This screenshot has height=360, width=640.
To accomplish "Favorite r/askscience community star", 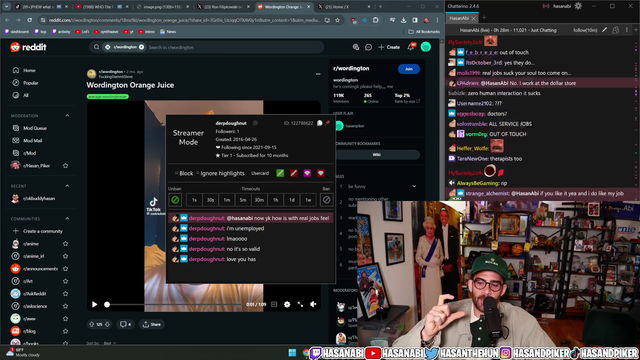I will pos(65,306).
